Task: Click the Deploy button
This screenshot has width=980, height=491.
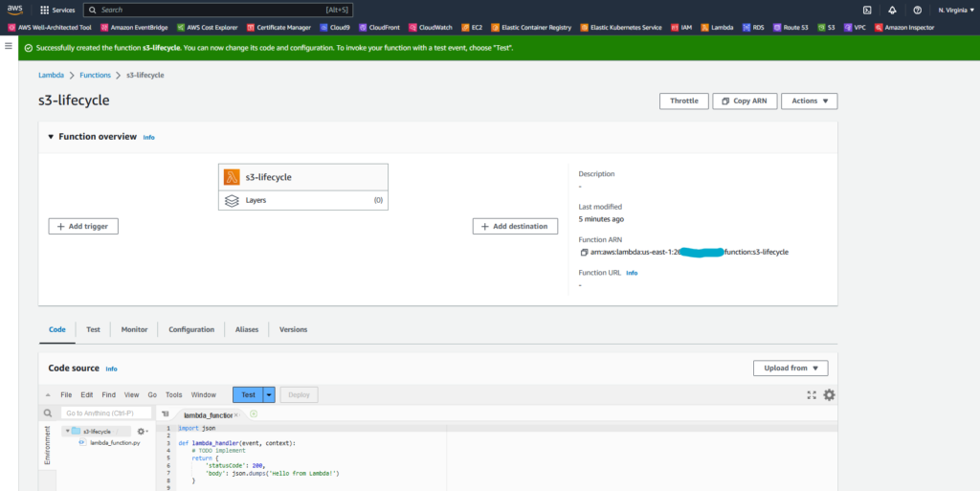Action: tap(299, 394)
